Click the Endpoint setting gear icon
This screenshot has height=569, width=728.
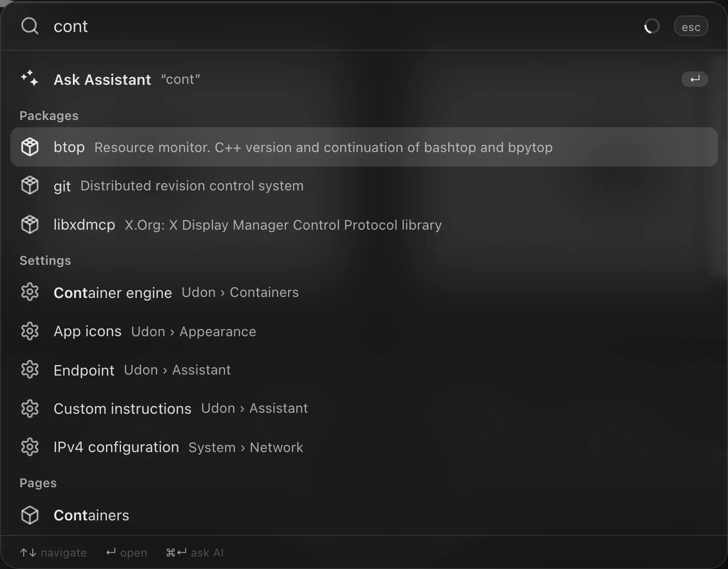coord(29,369)
